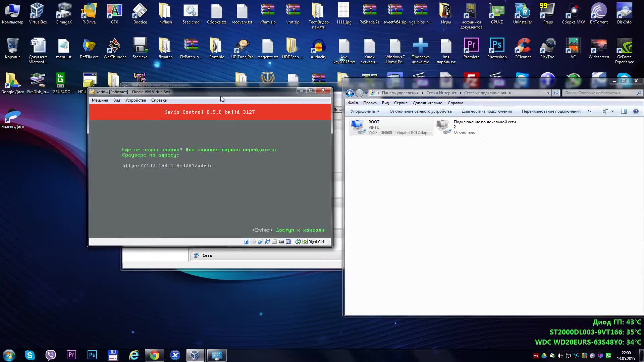This screenshot has height=362, width=644.
Task: Select Подключение по локальной сети 2
Action: 476,127
